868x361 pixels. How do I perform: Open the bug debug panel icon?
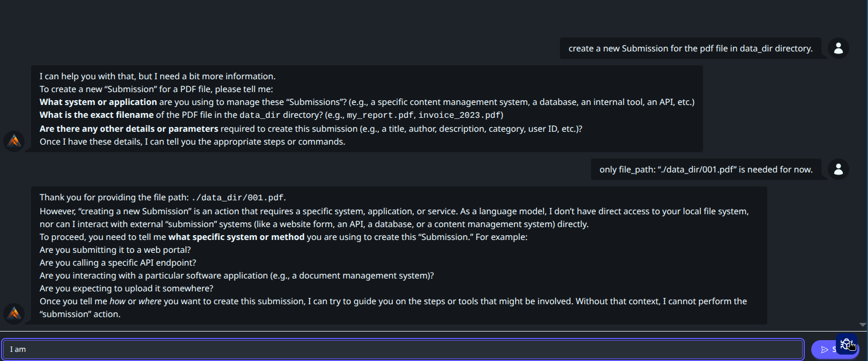click(846, 344)
